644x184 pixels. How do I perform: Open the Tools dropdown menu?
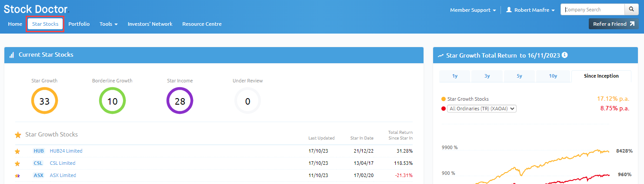coord(108,24)
